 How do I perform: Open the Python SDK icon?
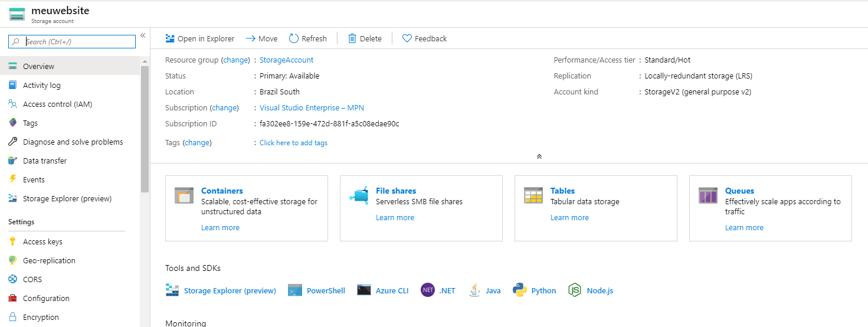pos(519,290)
